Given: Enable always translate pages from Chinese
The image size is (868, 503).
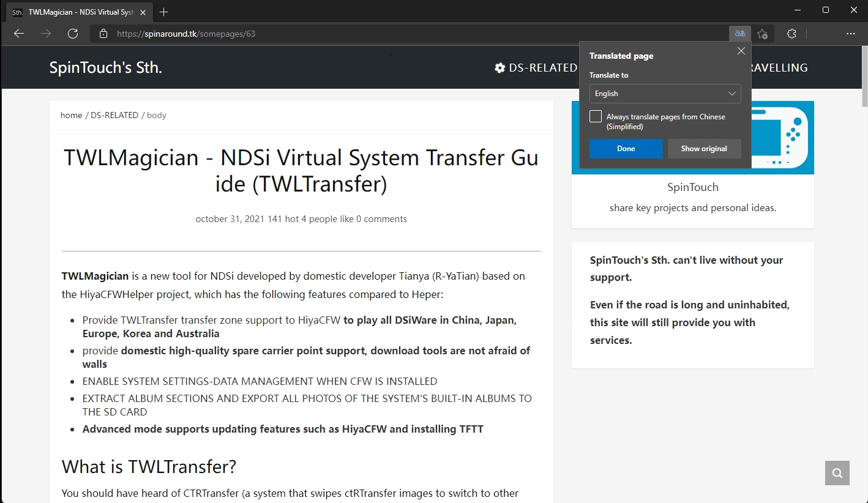Looking at the screenshot, I should 596,116.
